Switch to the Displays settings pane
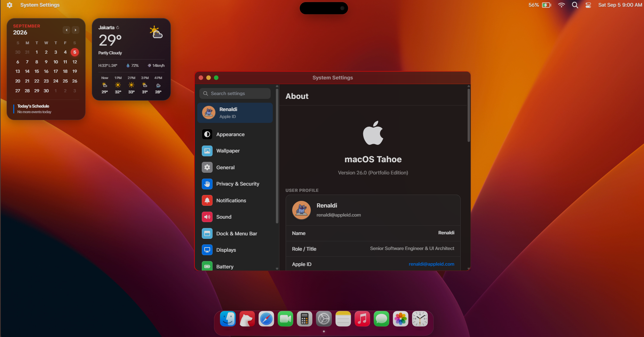The height and width of the screenshot is (337, 644). point(235,250)
